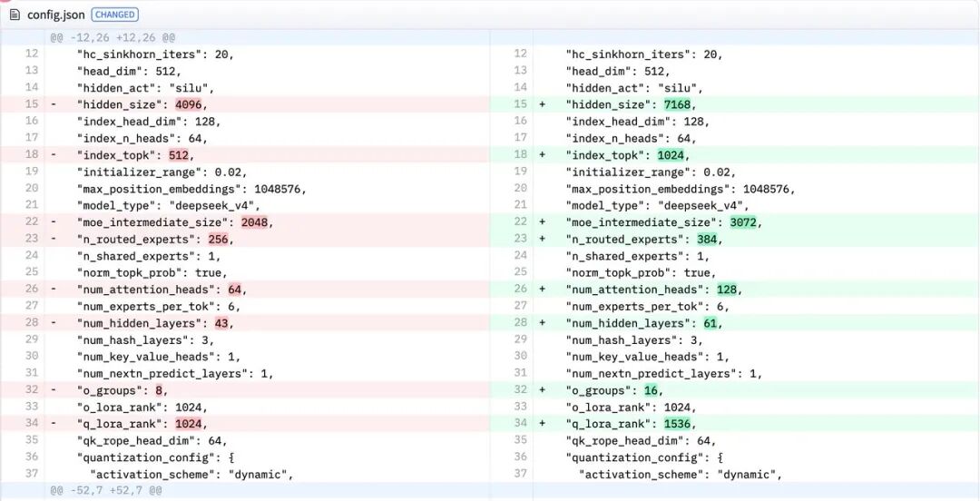Screen dimensions: 980x501
Task: Click "hidden_act": "silu" in right diff pane
Action: click(633, 87)
